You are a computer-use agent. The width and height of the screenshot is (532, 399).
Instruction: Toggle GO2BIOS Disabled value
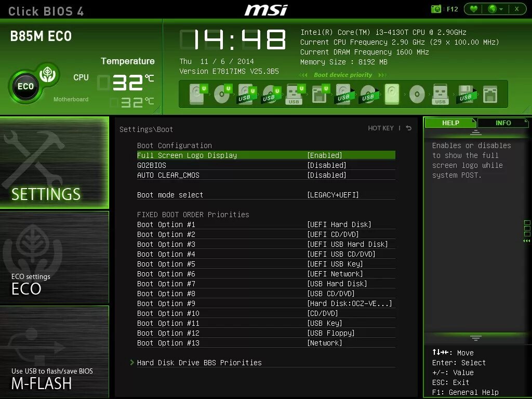click(327, 165)
